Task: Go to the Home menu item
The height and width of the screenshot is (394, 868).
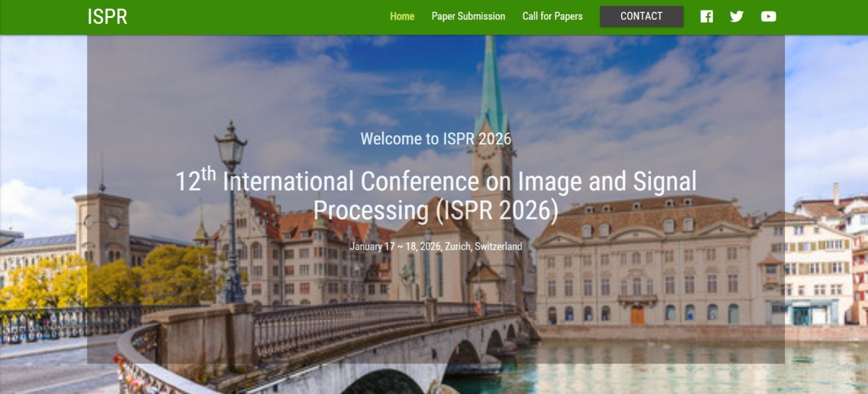Action: [x=402, y=17]
